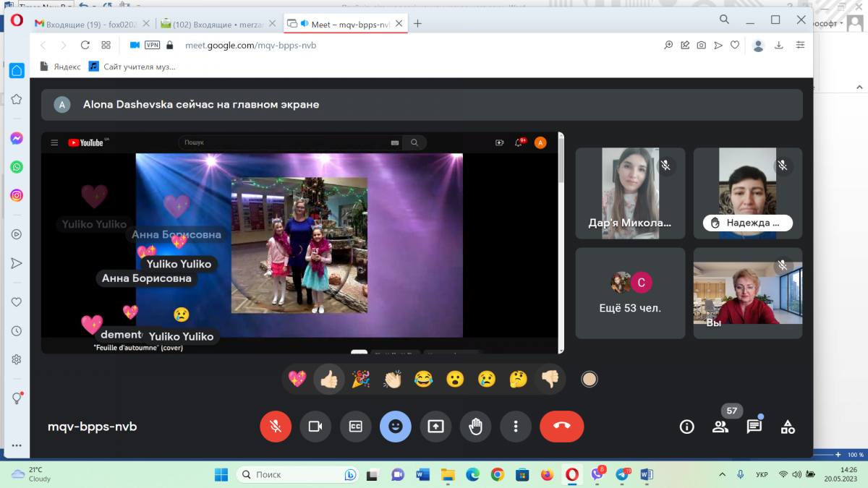Screen dimensions: 868x488
Task: Send the sparkling heart reaction
Action: click(x=297, y=379)
